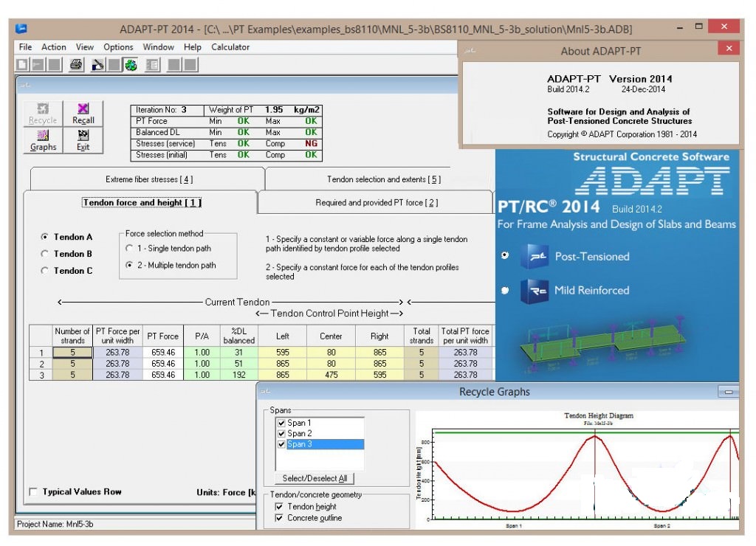Click the recycle child window system icon below the toolbar
756x546 pixels.
coord(25,85)
